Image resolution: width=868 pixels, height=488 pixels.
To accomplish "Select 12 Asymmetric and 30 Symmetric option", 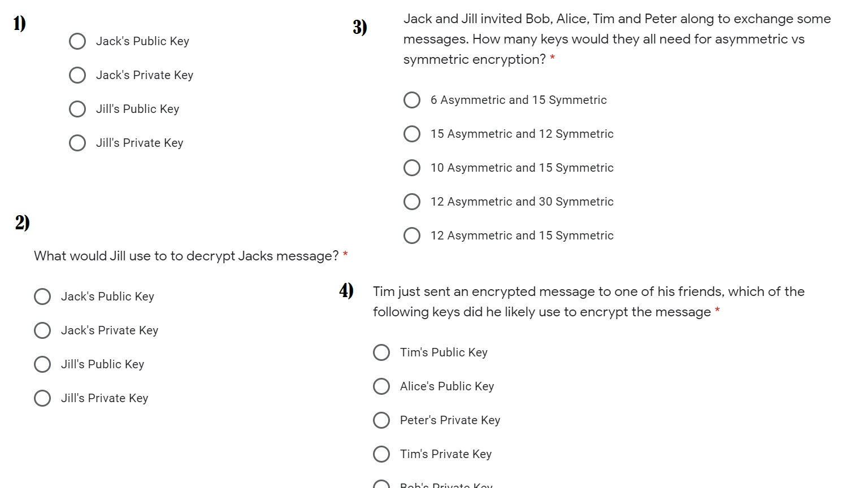I will pos(412,202).
